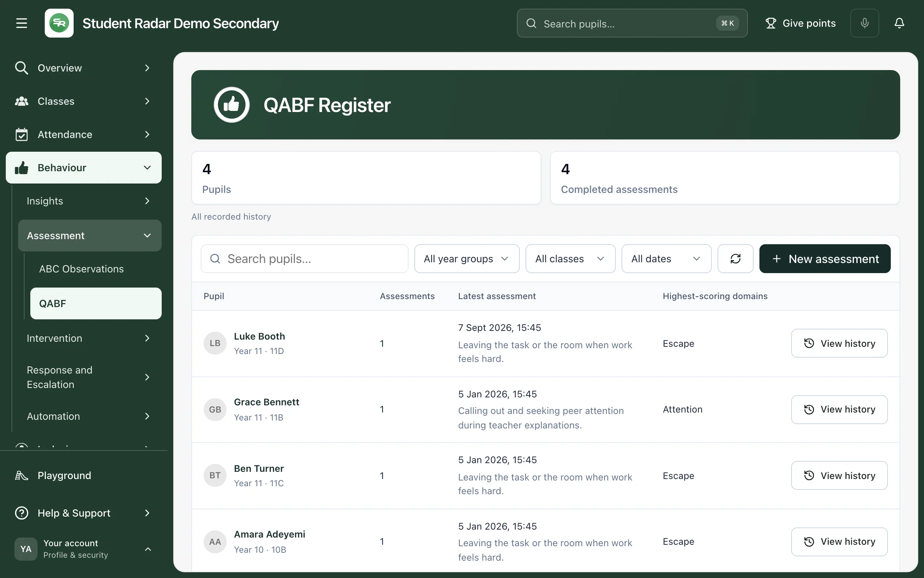Click the Behaviour thumbs-up sidebar icon

21,168
